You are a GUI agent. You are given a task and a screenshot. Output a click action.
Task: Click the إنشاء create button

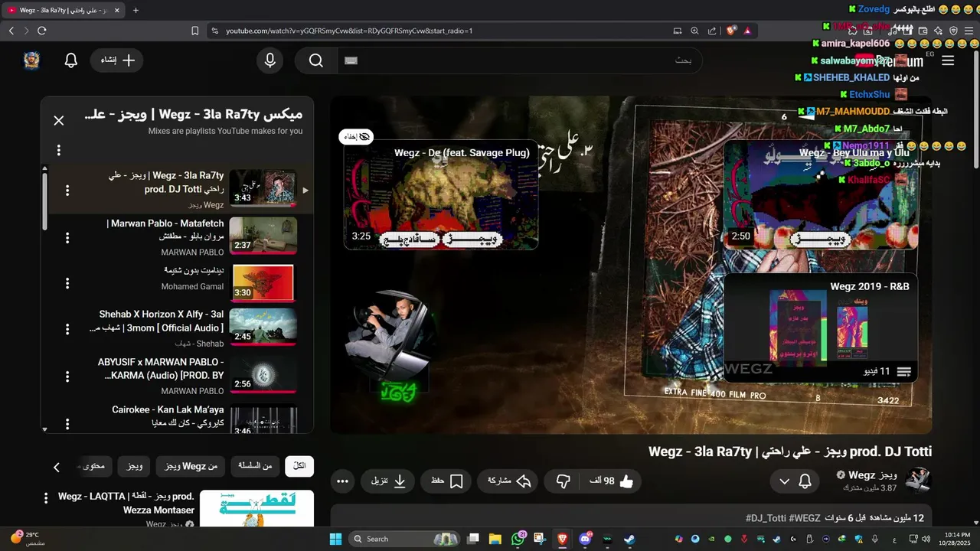[x=118, y=60]
